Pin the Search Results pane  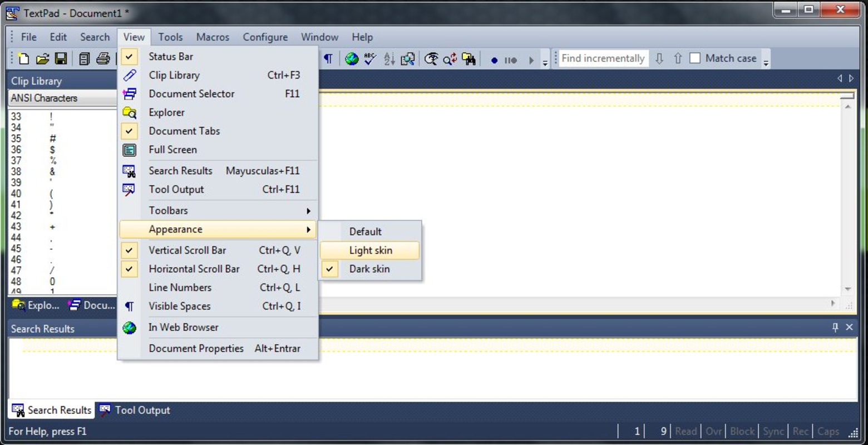pos(835,327)
